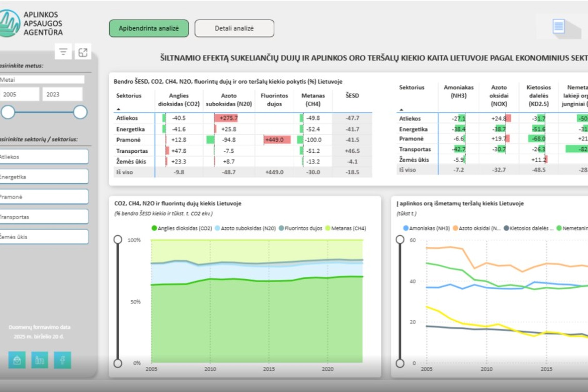Click the 2005 start year input field

(x=20, y=94)
